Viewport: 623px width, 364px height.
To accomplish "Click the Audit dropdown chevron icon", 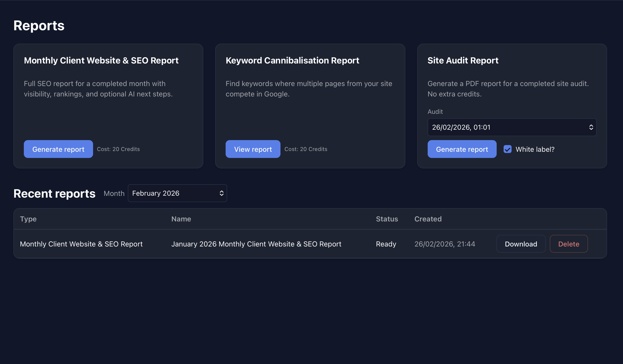I will pos(591,127).
